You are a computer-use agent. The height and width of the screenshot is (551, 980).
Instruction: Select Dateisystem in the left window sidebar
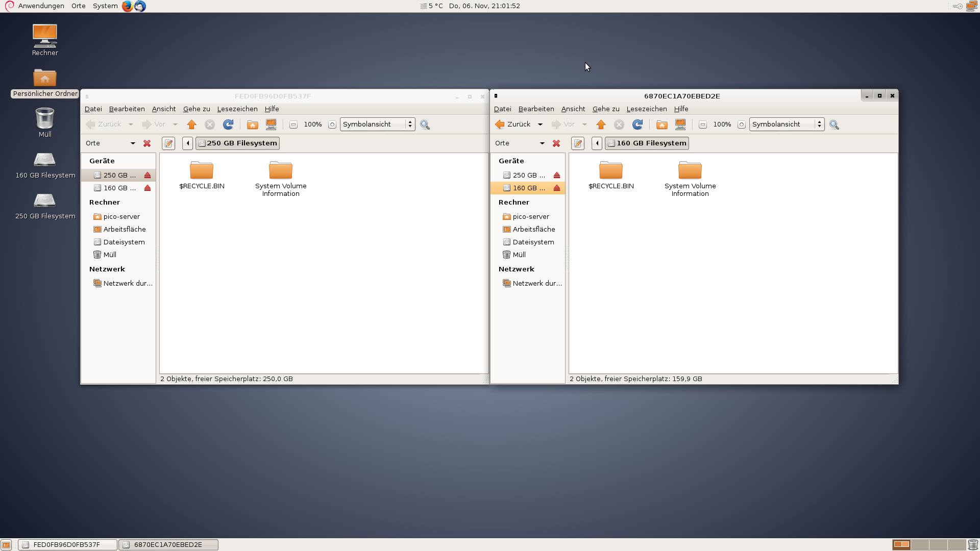tap(124, 242)
